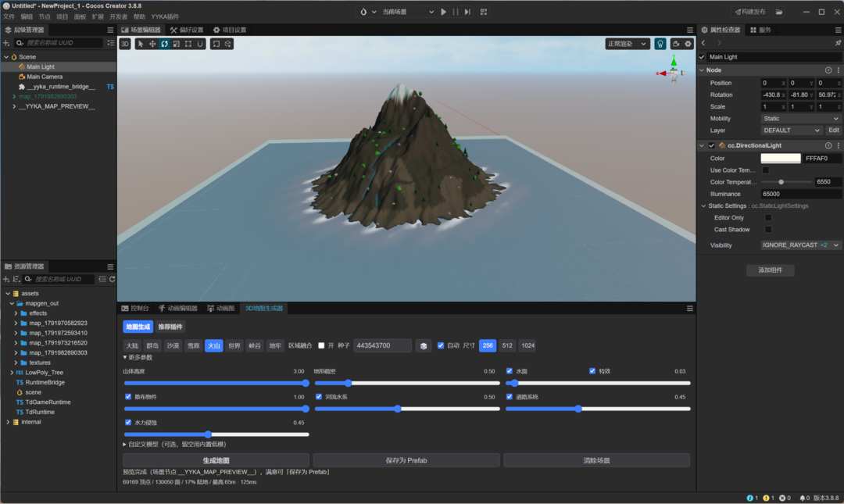Disable the cc.DirectionalLight component checkbox
The height and width of the screenshot is (504, 844).
(711, 145)
